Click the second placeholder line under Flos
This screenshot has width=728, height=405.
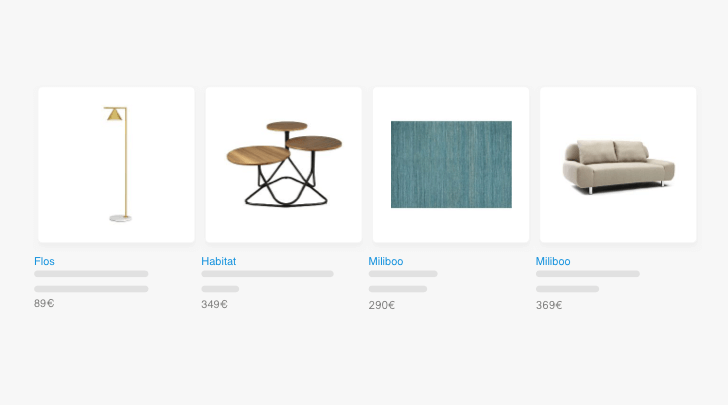pyautogui.click(x=91, y=289)
